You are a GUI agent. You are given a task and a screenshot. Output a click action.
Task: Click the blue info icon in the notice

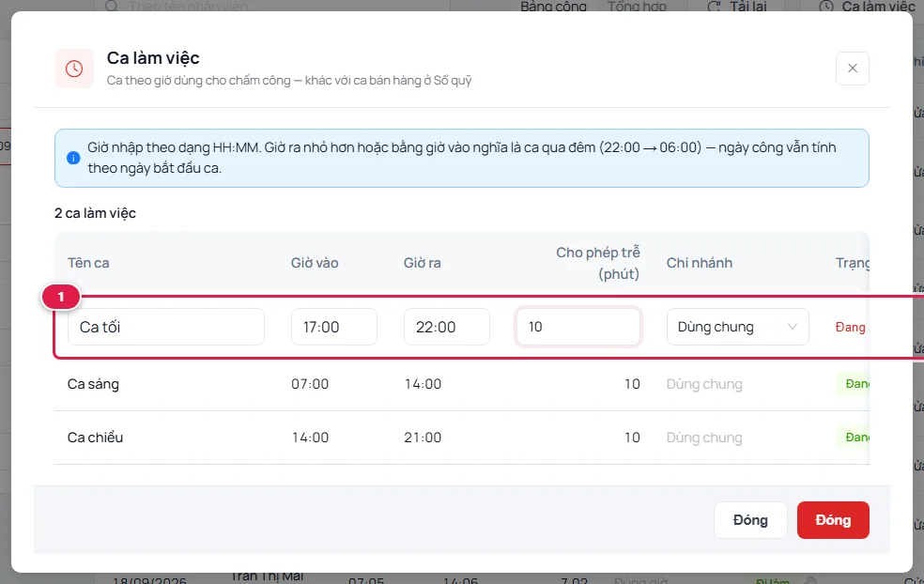point(73,158)
